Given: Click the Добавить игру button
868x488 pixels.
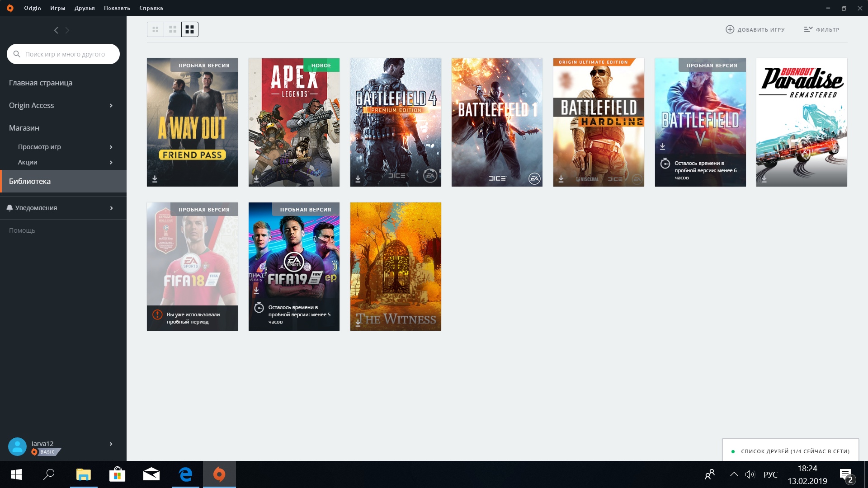Looking at the screenshot, I should tap(755, 29).
